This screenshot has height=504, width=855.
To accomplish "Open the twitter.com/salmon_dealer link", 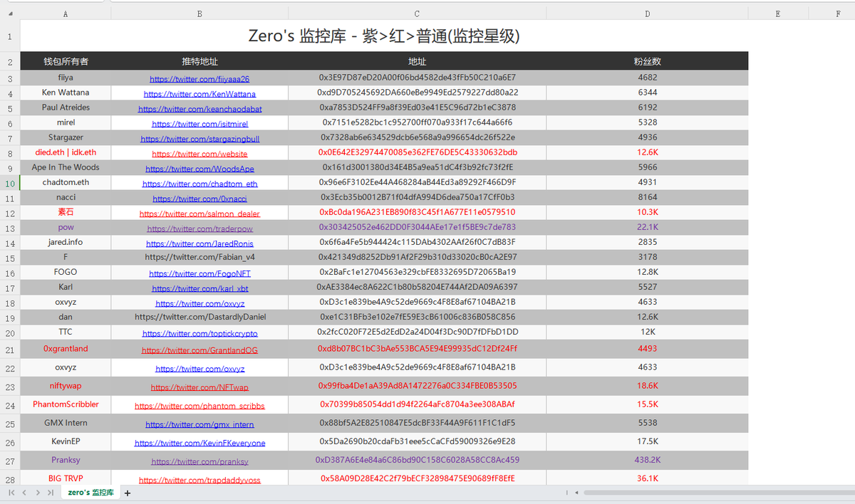I will [199, 214].
